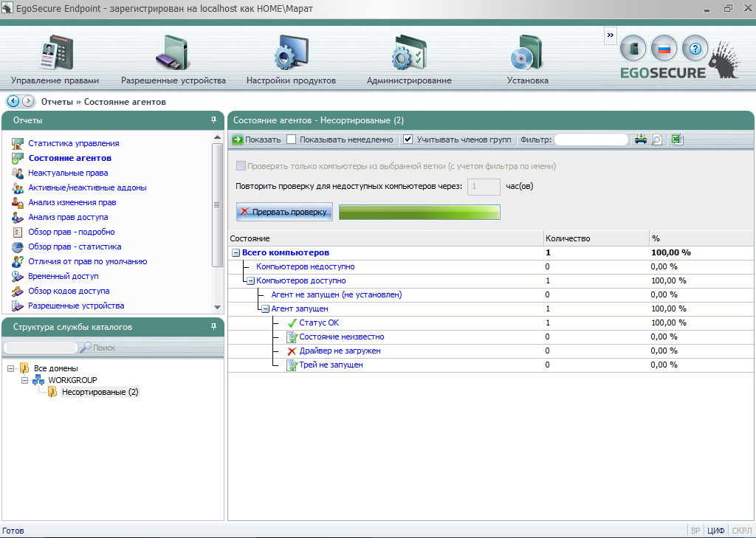The height and width of the screenshot is (538, 756).
Task: Open the Неактуальные права report
Action: coord(68,173)
